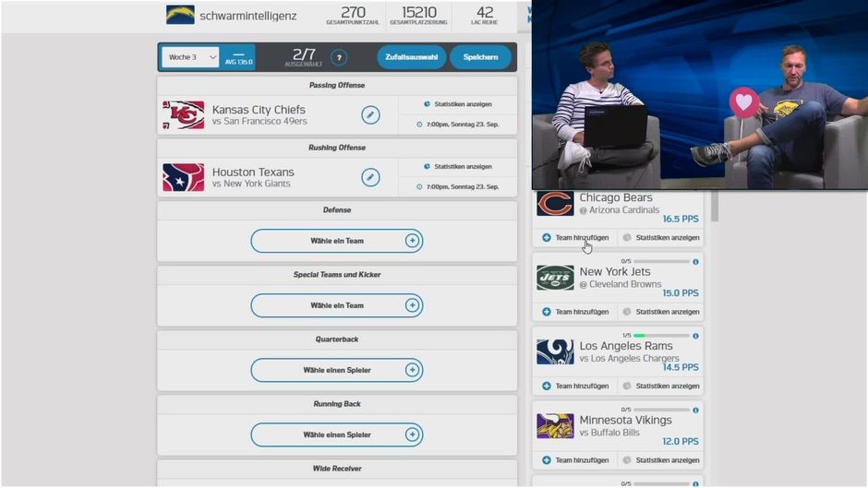Click the Minnesota Vikings team logo
The height and width of the screenshot is (488, 868).
point(555,425)
